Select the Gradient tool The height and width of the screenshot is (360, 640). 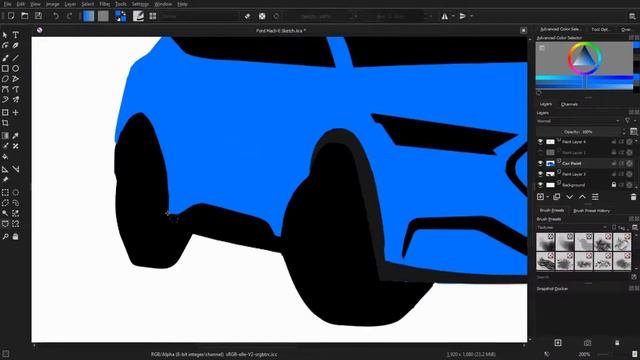pyautogui.click(x=5, y=136)
